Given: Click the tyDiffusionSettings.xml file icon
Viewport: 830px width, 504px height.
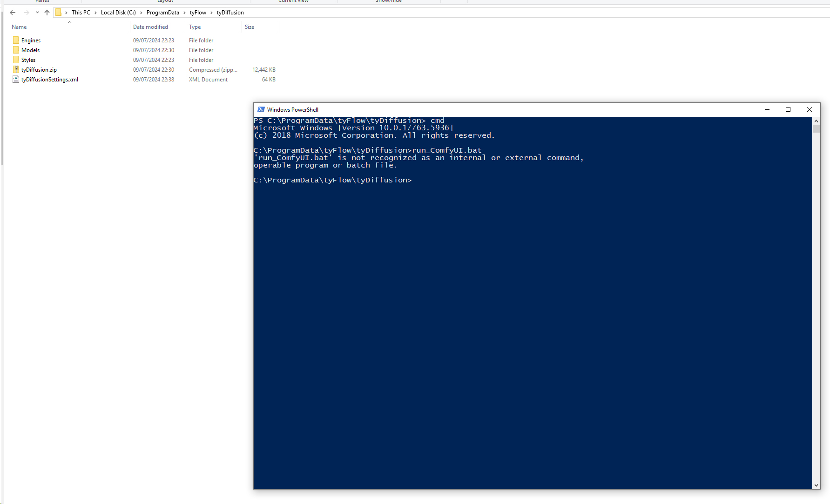Looking at the screenshot, I should click(x=16, y=80).
